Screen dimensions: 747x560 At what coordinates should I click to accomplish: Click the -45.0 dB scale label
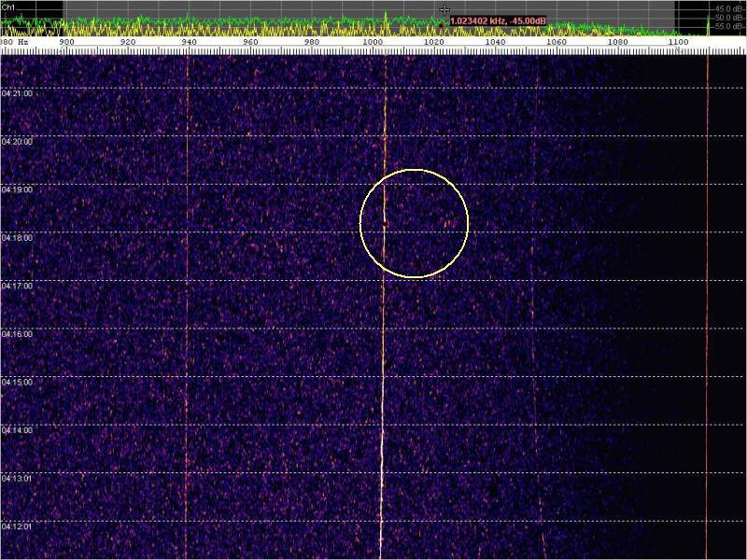coord(728,8)
